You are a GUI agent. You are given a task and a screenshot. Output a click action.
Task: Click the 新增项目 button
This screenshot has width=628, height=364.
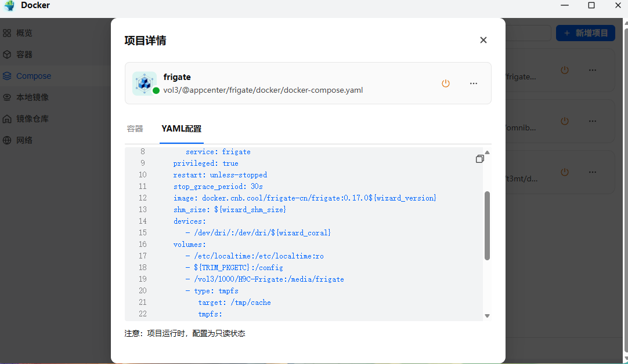point(586,33)
